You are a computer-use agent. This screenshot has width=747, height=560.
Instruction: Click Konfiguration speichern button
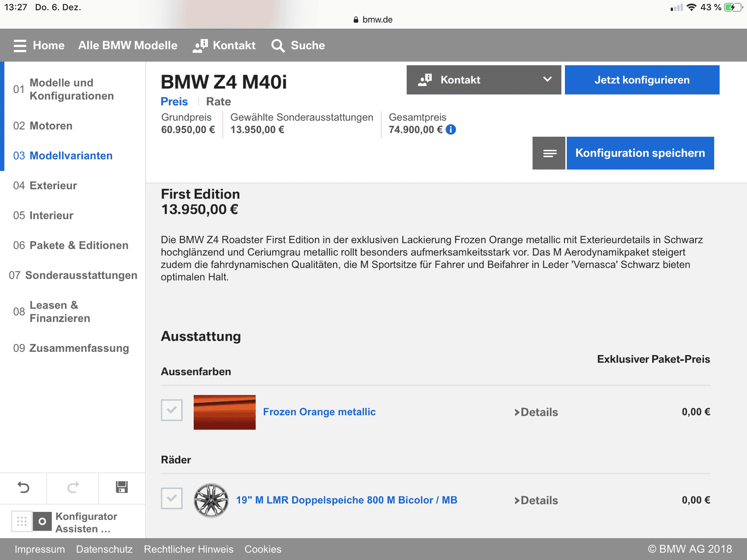tap(640, 153)
